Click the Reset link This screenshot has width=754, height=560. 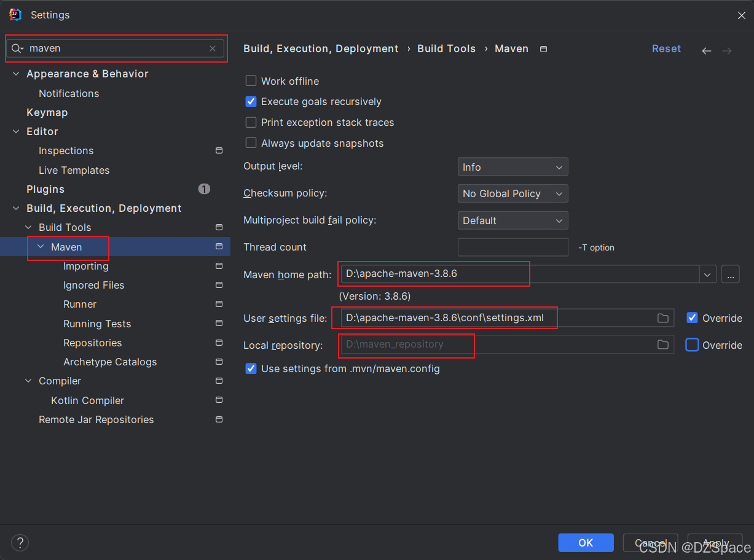coord(666,49)
